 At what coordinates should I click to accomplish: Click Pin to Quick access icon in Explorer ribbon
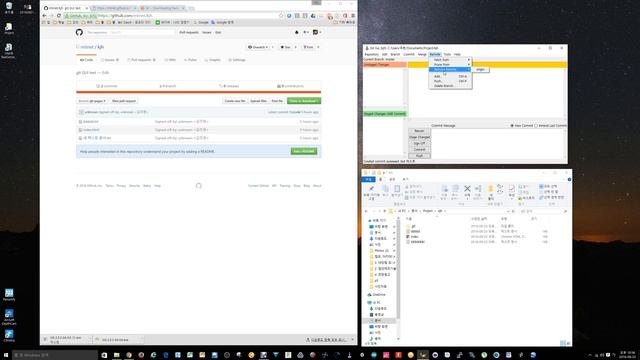tap(371, 189)
